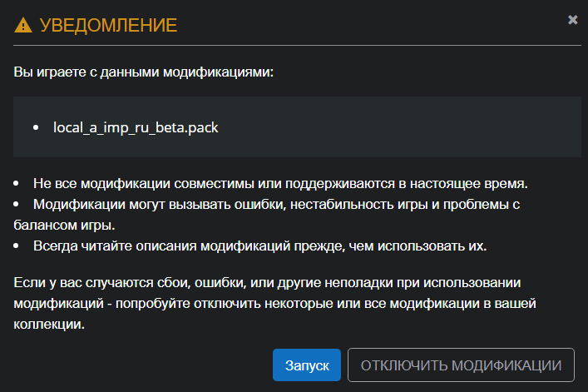The width and height of the screenshot is (588, 392).
Task: Click the "ОТКЛЮЧИТЬ МОДИФИКАЦИИ" button
Action: [x=461, y=365]
